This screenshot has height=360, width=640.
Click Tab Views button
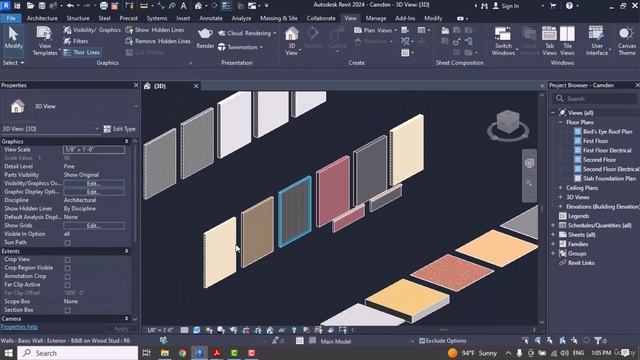point(549,41)
